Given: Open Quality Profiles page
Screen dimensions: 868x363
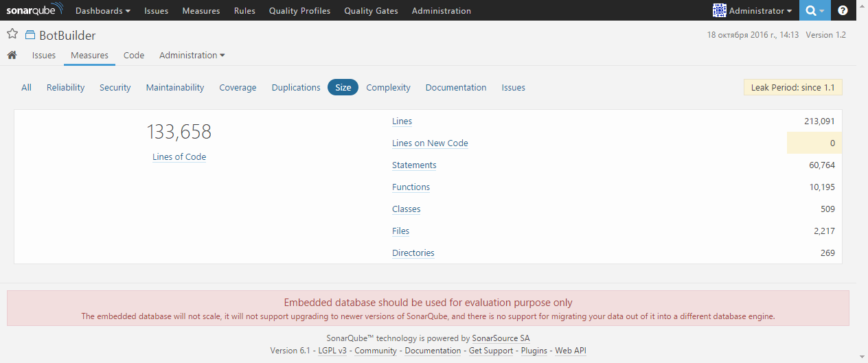Looking at the screenshot, I should [x=299, y=11].
